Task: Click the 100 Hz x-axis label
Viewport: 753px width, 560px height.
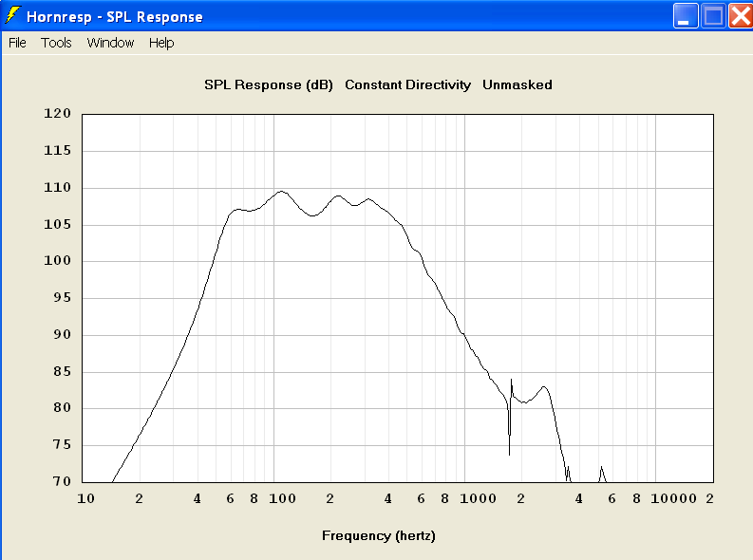Action: [282, 499]
